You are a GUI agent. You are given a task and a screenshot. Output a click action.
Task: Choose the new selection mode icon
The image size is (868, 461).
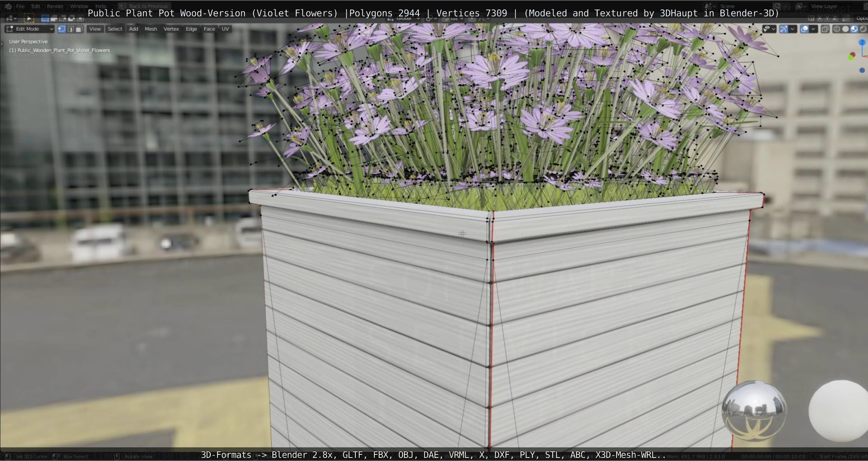point(45,18)
